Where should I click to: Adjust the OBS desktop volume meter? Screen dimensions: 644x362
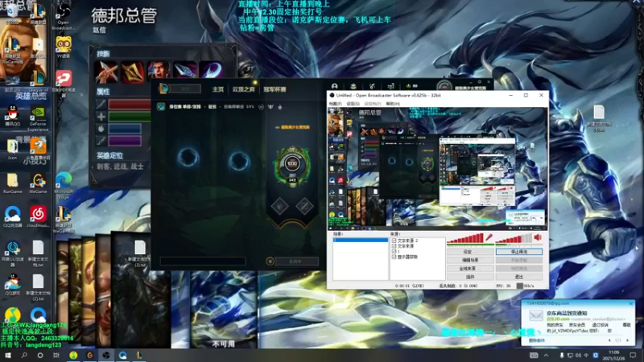pyautogui.click(x=514, y=238)
